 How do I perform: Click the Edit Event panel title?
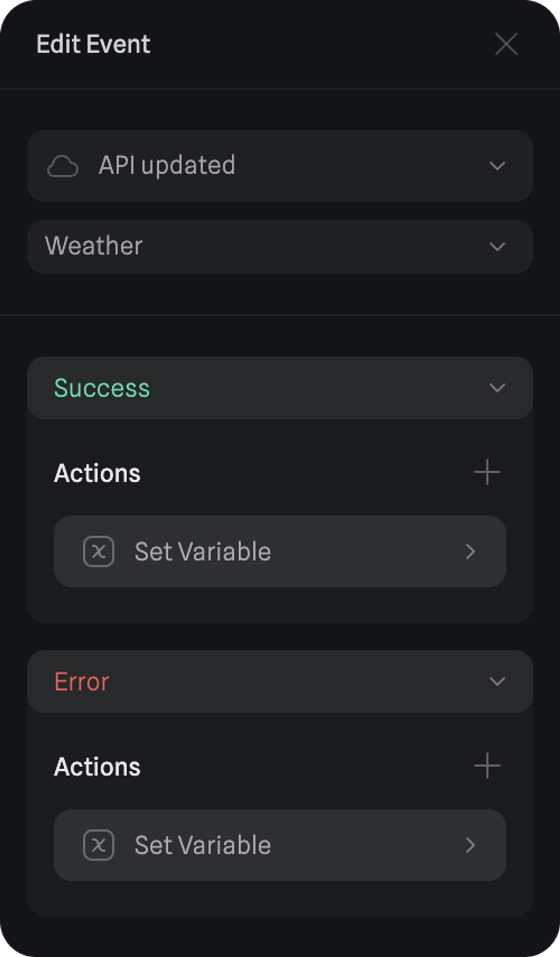click(94, 44)
